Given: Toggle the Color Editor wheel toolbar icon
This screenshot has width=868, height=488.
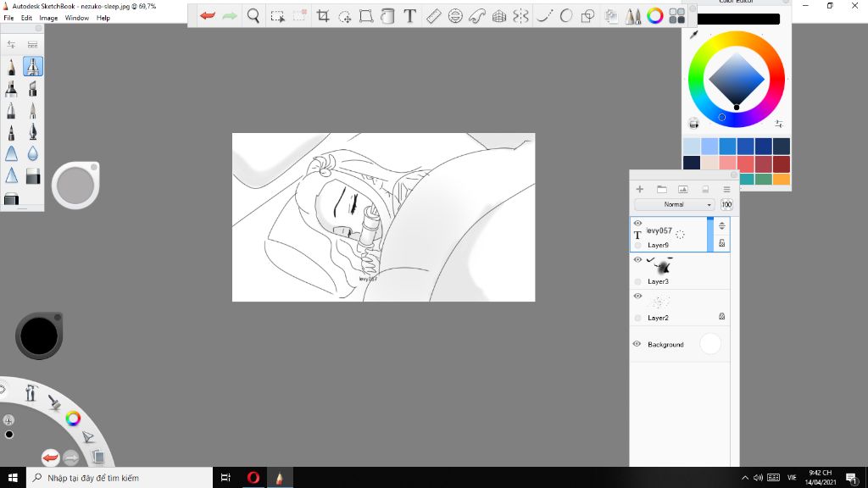Looking at the screenshot, I should 655,15.
